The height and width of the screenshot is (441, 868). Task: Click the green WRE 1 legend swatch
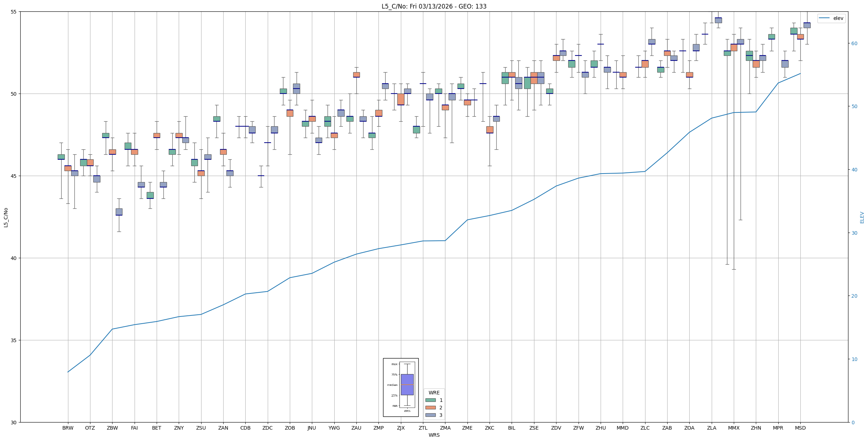[x=430, y=400]
